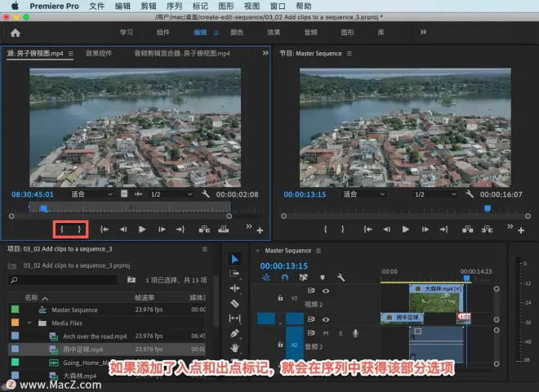Go to In point in Source monitor
This screenshot has width=539, height=392.
tap(105, 229)
